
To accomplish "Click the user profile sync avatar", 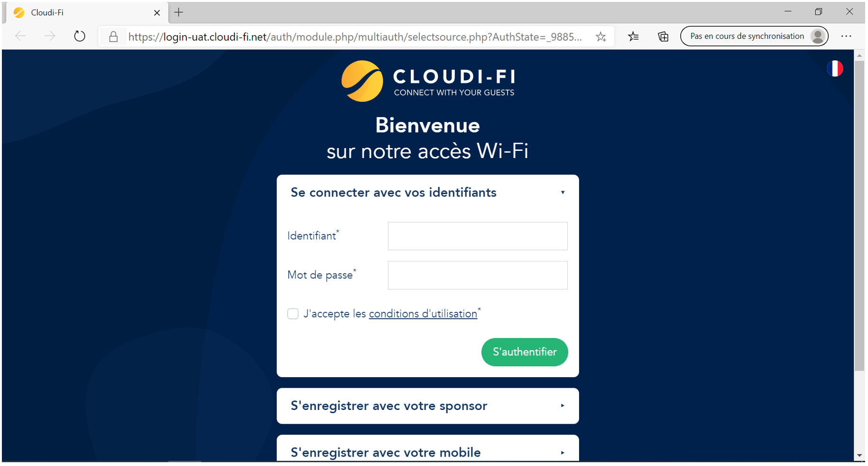I will tap(817, 36).
